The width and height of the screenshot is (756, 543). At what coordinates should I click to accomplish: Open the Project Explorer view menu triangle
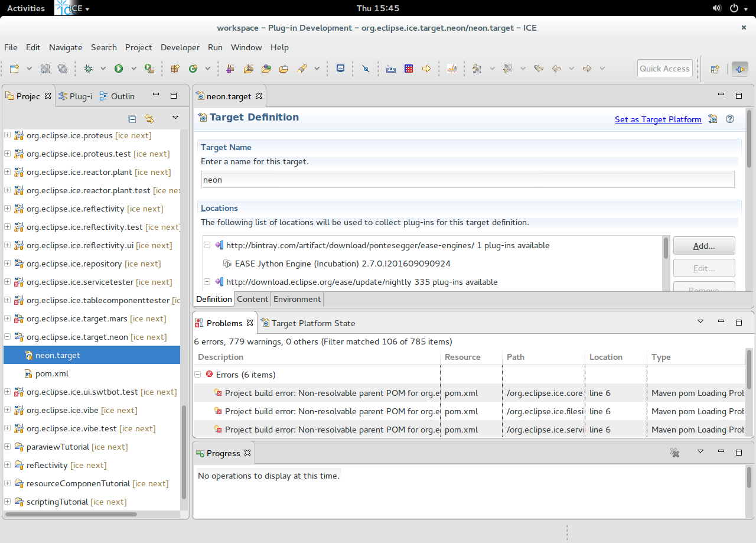(175, 118)
